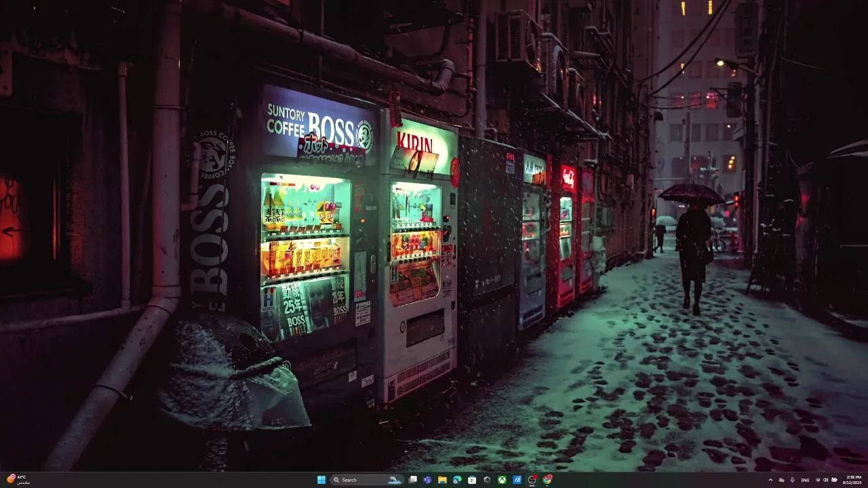Open the dark hexagon app icon on taskbar

(487, 480)
